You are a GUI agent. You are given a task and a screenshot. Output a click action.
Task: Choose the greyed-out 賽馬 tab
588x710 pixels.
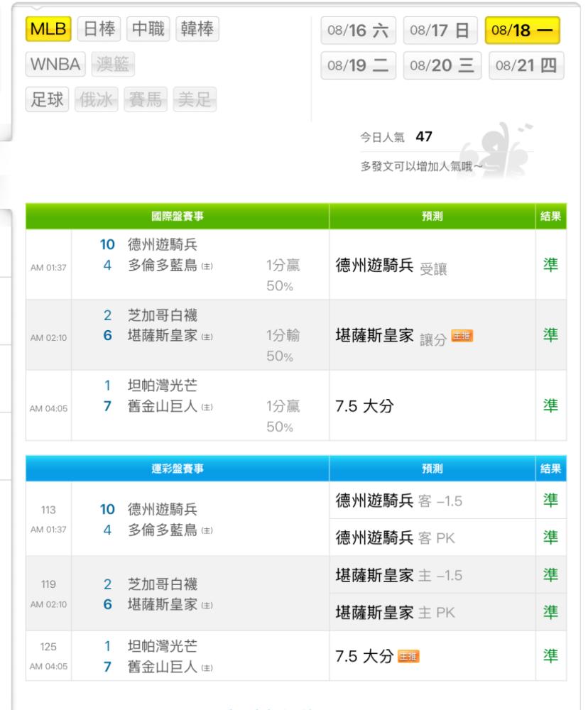click(146, 99)
